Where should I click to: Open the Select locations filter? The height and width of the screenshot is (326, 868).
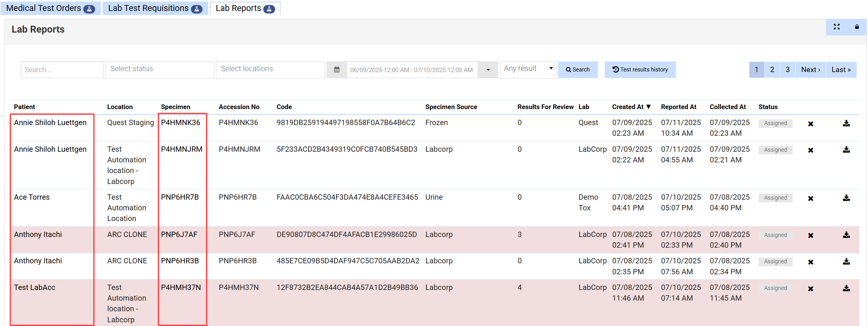pos(270,70)
